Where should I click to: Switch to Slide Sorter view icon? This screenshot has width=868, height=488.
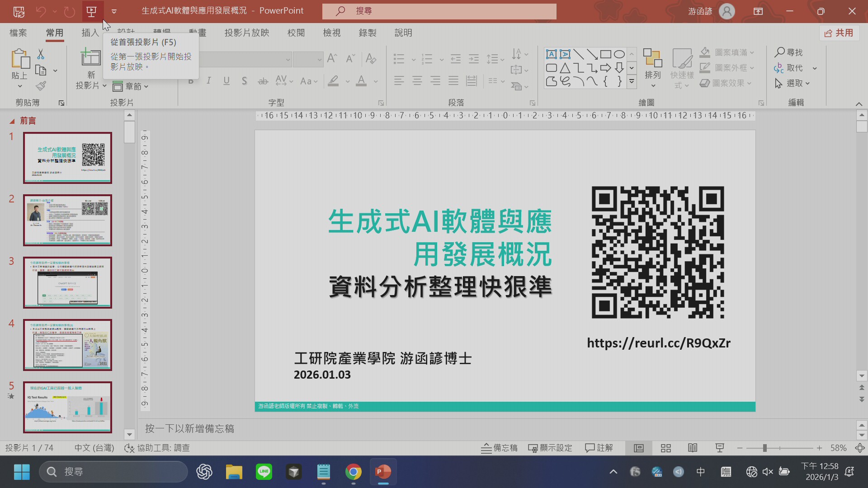point(665,448)
